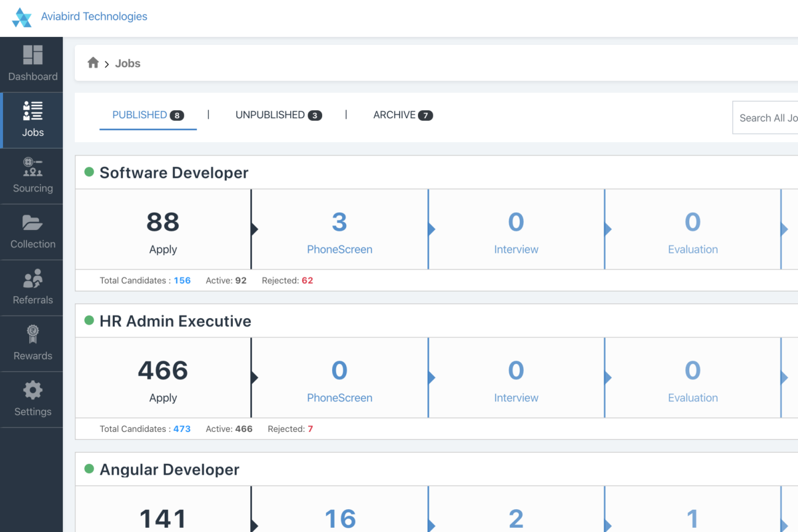Switch to the ARCHIVE tab
This screenshot has height=532, width=798.
403,115
